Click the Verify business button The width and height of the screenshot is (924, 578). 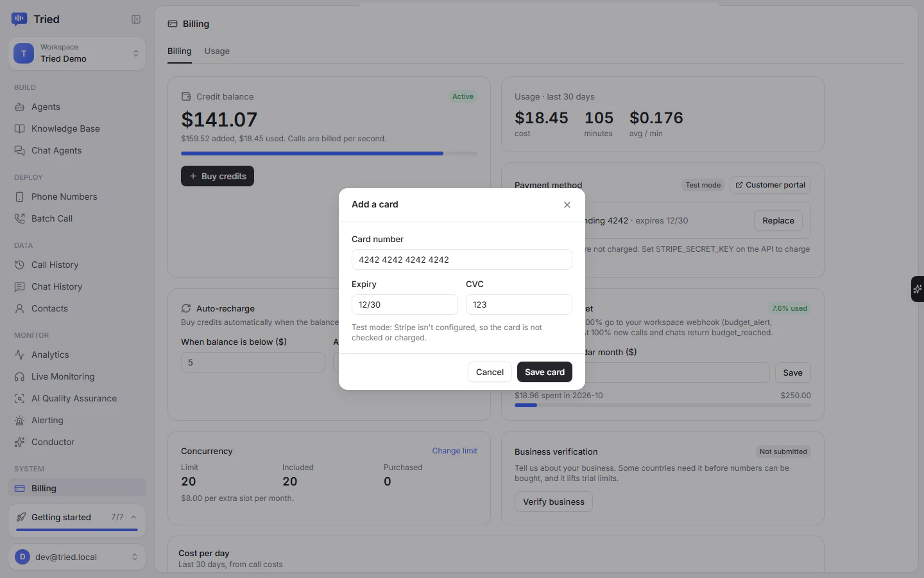pyautogui.click(x=554, y=502)
